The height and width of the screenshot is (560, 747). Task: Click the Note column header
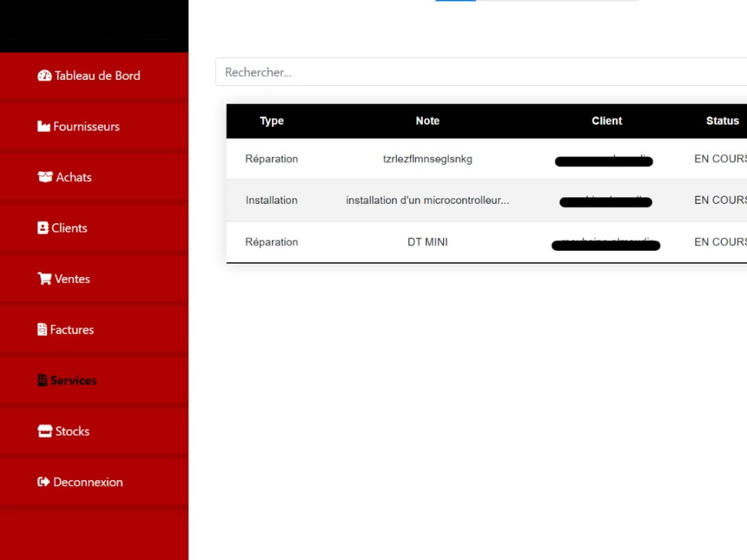click(427, 121)
